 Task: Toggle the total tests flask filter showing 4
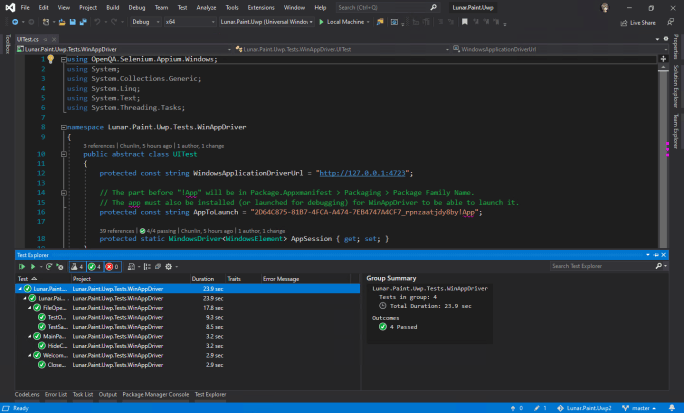coord(77,266)
